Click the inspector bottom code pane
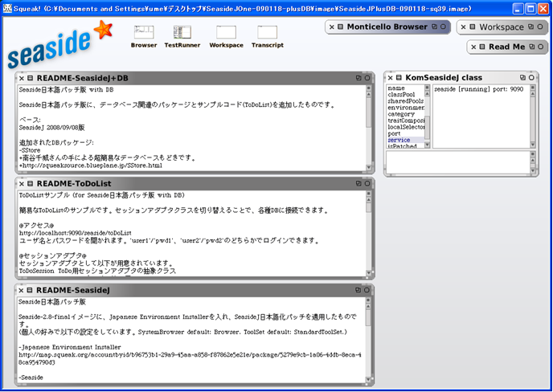 [x=457, y=162]
